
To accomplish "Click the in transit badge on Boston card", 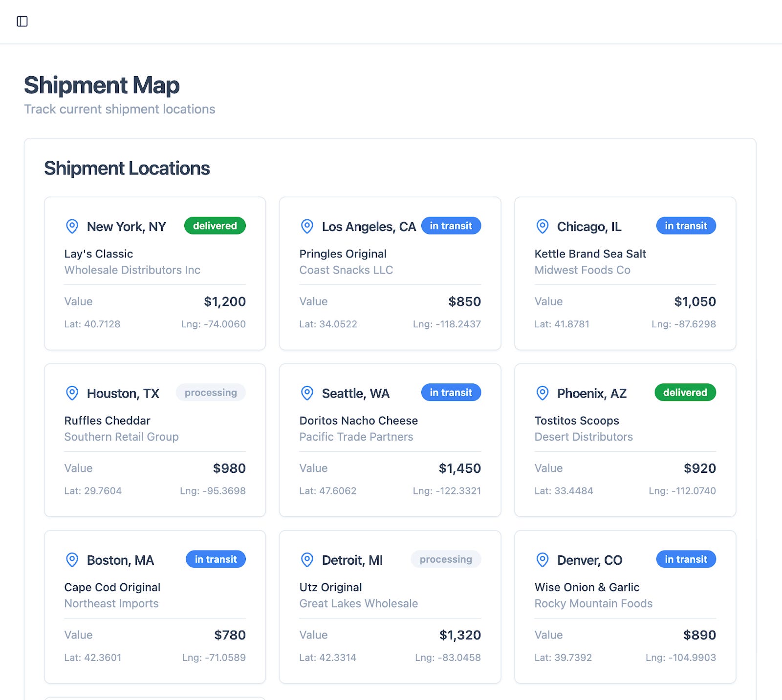I will [x=216, y=559].
